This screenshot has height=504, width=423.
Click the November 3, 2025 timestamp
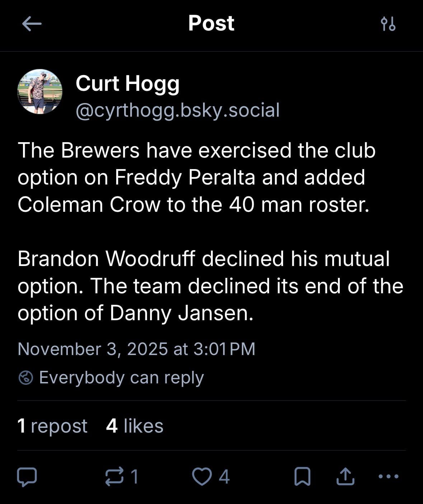(136, 349)
